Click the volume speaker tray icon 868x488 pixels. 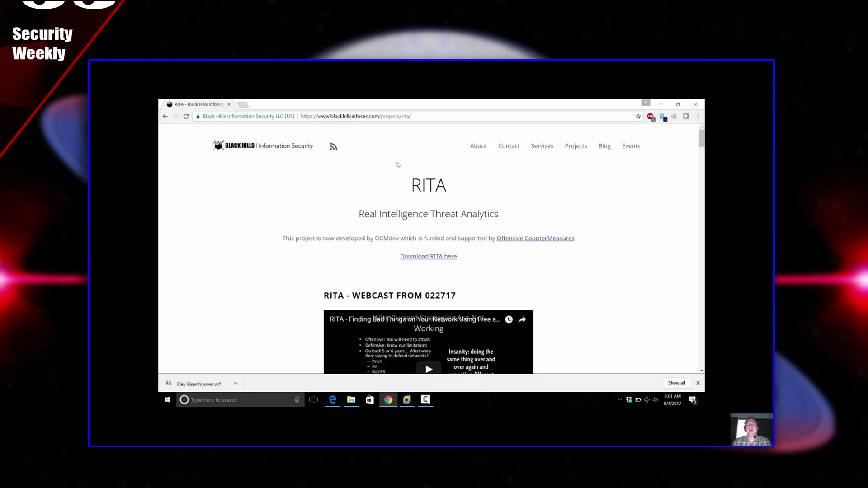click(656, 399)
